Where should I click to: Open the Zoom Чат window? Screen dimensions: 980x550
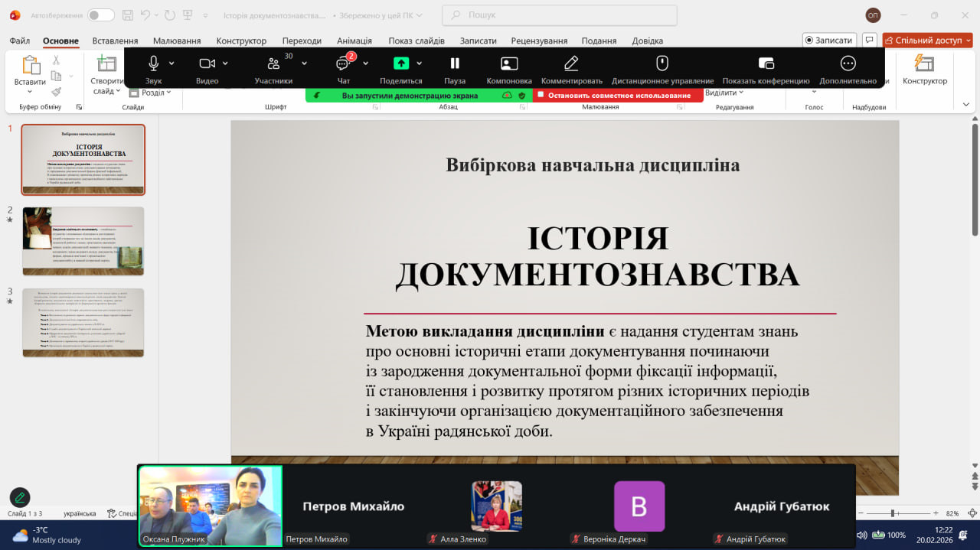343,63
